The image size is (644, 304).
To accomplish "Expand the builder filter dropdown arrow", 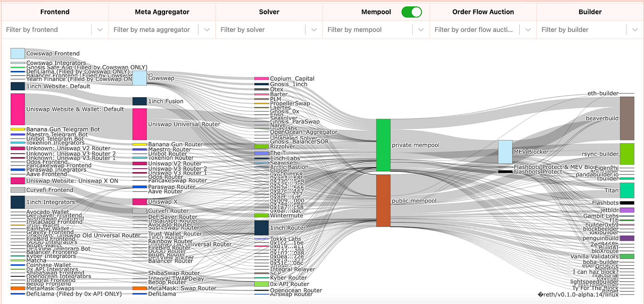I will [x=636, y=30].
